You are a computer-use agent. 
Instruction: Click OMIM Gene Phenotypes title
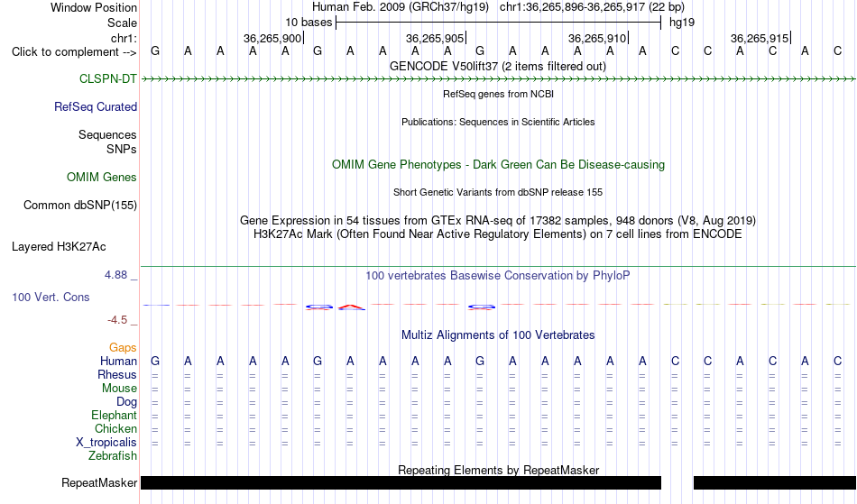498,165
